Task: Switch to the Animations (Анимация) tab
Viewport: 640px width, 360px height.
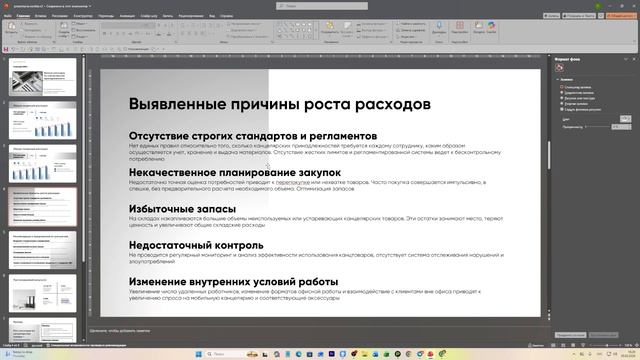Action: [x=127, y=16]
